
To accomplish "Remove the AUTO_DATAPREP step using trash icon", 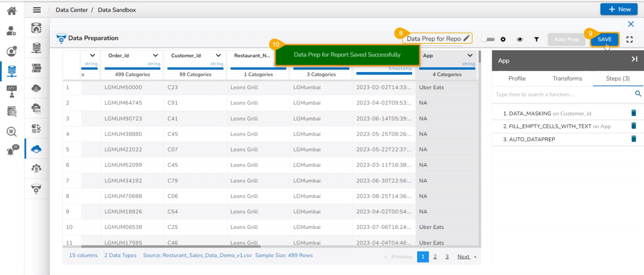I will tap(633, 139).
